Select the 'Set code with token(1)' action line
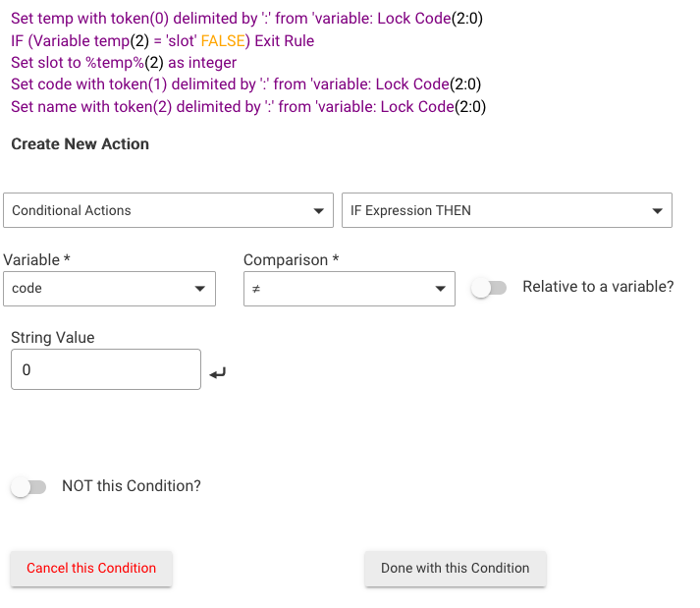Viewport: 700px width, 608px height. pos(246,84)
